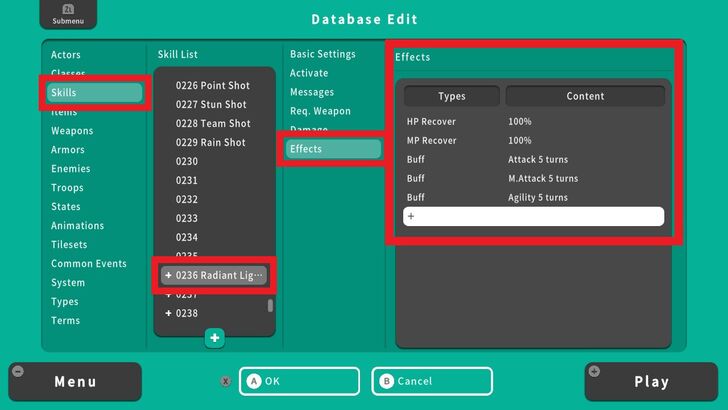Expand skill entry 0238
Viewport: 728px width, 410px height.
pos(168,313)
